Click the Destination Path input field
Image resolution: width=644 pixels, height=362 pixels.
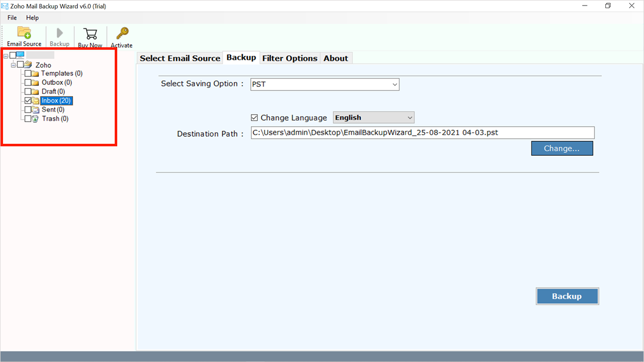pos(423,133)
